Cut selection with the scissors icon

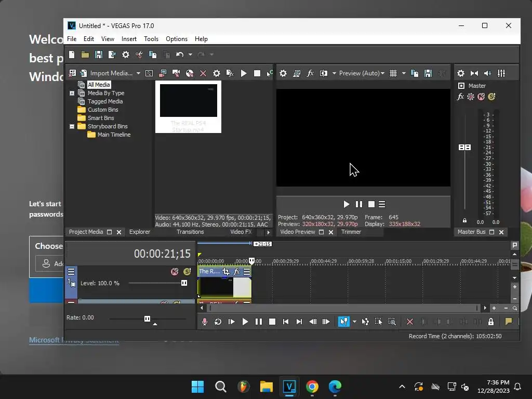click(139, 55)
